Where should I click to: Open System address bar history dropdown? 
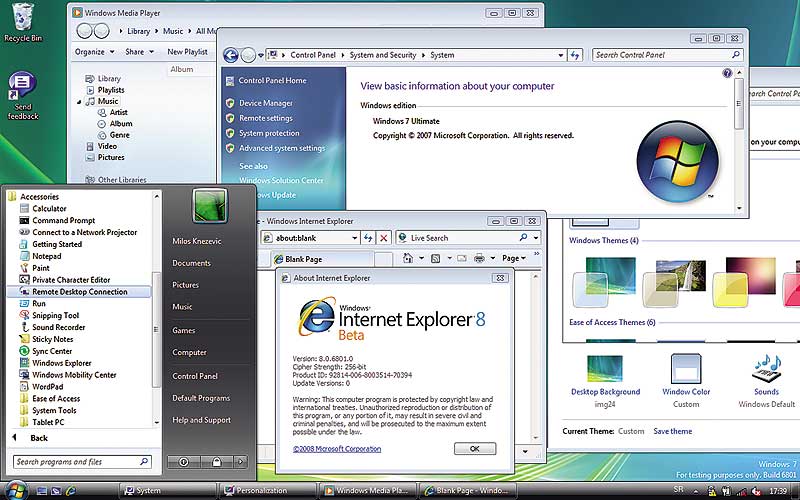point(561,55)
